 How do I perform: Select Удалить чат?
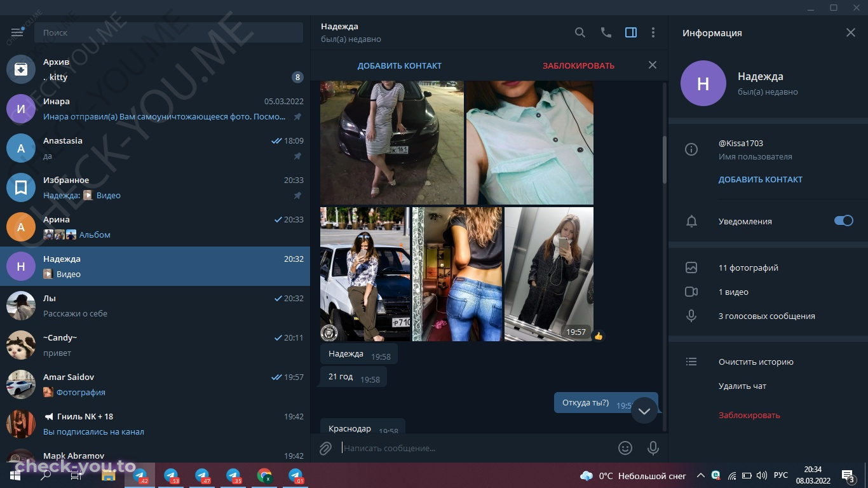[x=743, y=386]
